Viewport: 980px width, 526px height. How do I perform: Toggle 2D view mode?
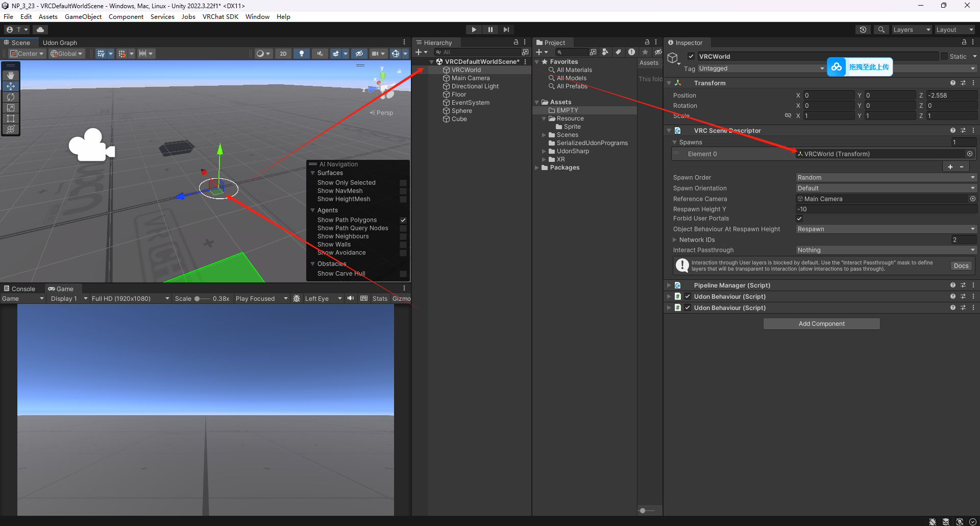pos(283,54)
